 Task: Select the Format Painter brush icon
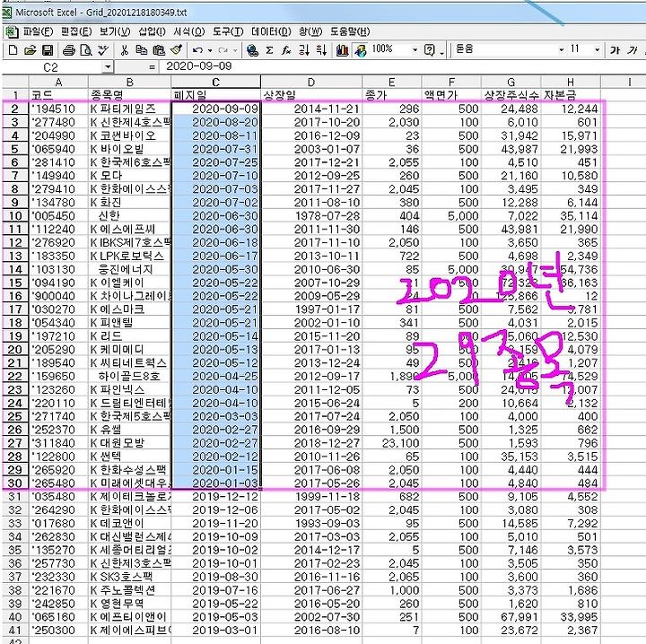177,50
